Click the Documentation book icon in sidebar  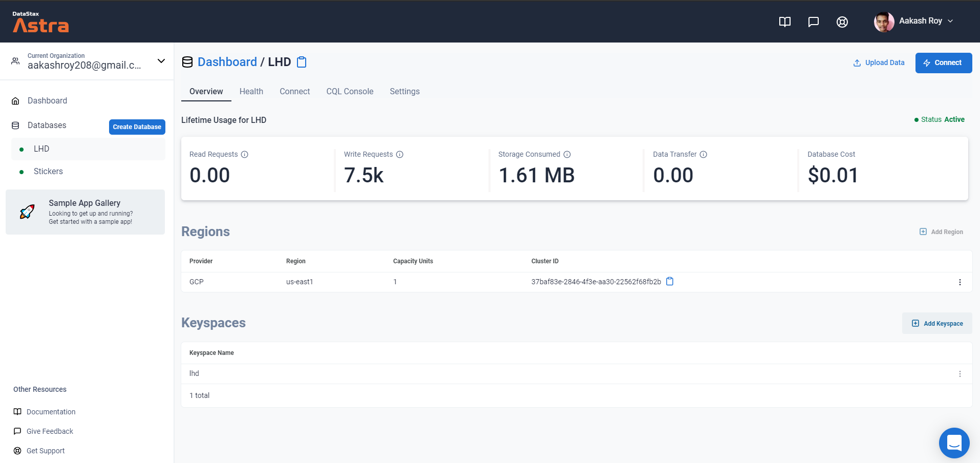coord(17,412)
